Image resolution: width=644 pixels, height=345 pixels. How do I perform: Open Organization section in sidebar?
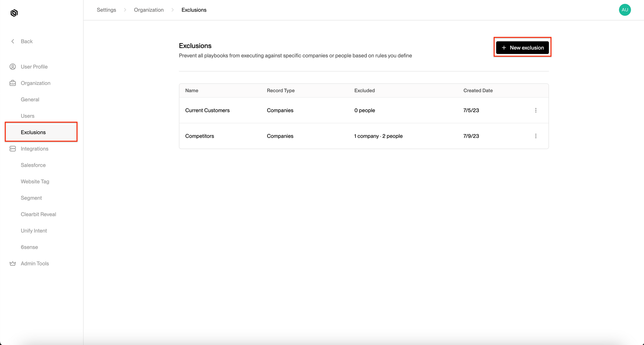tap(35, 83)
